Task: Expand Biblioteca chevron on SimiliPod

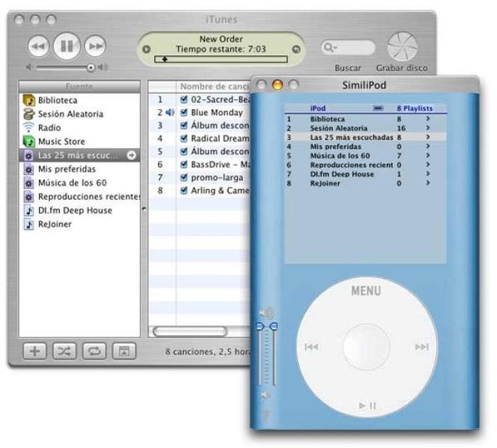Action: (428, 119)
